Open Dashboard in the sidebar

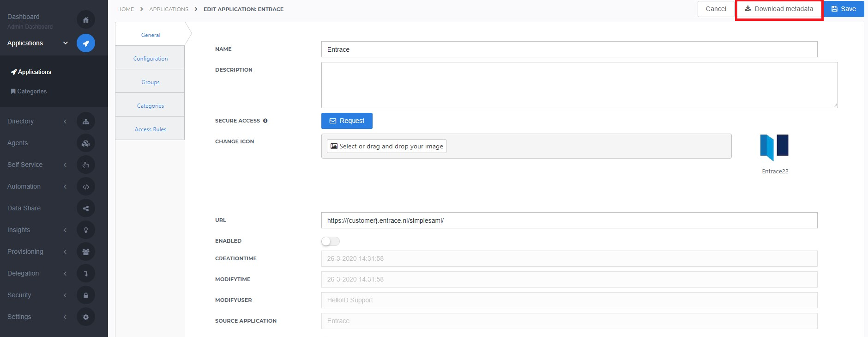pyautogui.click(x=24, y=17)
